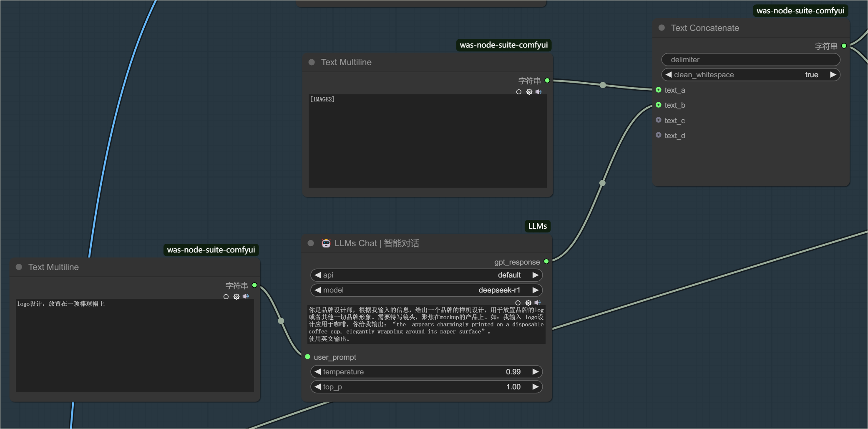Click the circle icon above the [IMAGE2] text box
The height and width of the screenshot is (429, 868).
[519, 92]
